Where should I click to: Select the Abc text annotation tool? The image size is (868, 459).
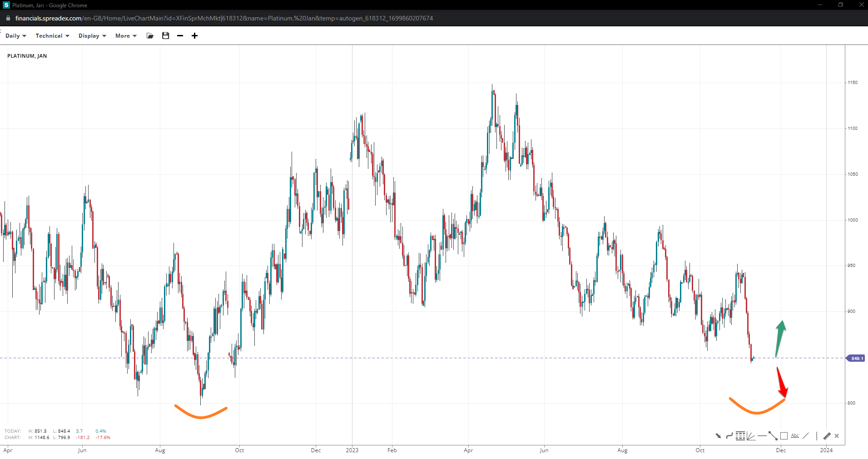795,436
